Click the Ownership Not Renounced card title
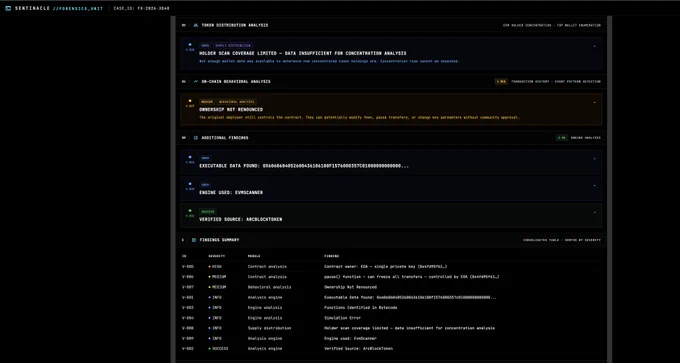 pos(231,110)
